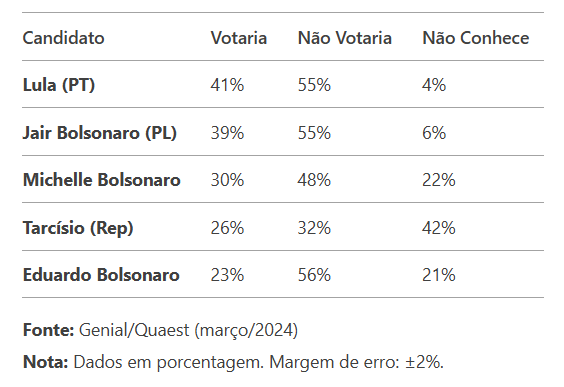
Task: Click Eduardo Bolsonaro's 56% Não Votaria value
Action: (314, 275)
